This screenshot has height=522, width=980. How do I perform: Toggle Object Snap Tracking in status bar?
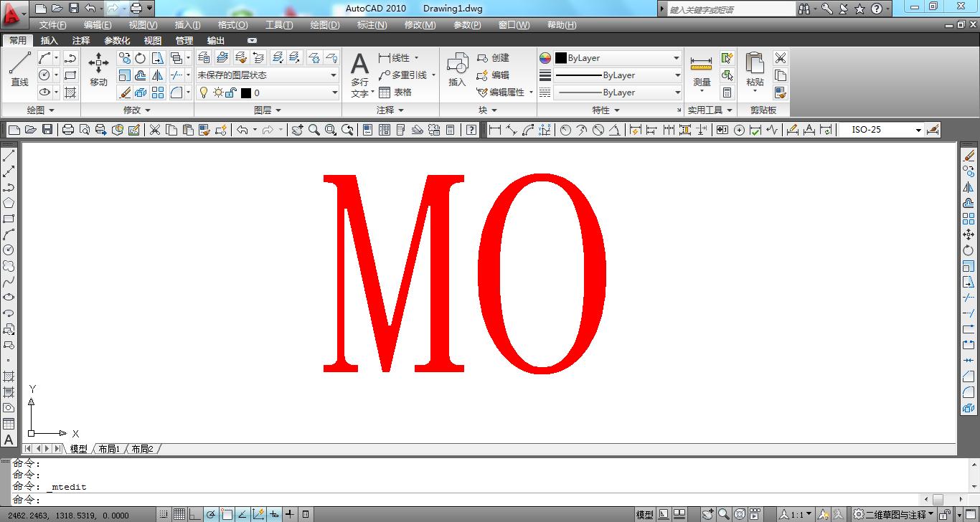point(242,514)
